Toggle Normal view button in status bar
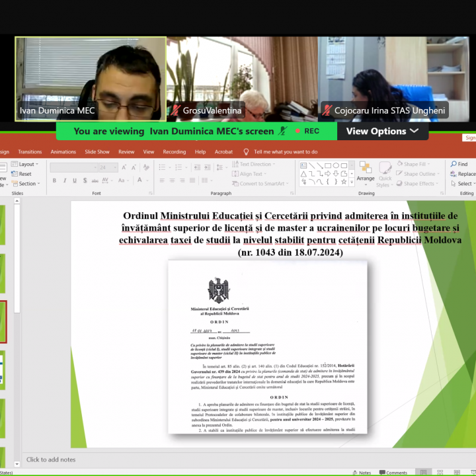 tap(424, 472)
